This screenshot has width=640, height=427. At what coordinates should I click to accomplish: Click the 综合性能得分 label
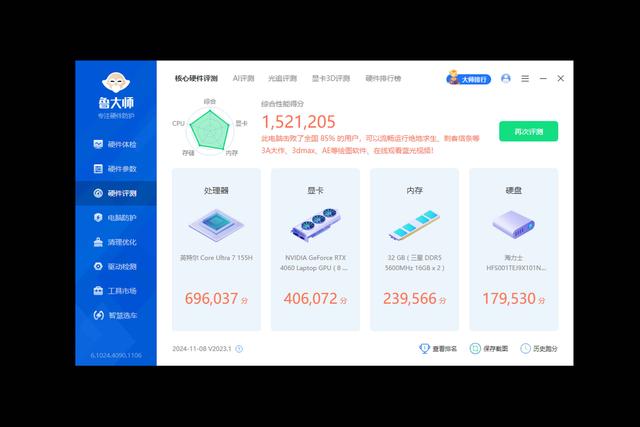pos(282,104)
